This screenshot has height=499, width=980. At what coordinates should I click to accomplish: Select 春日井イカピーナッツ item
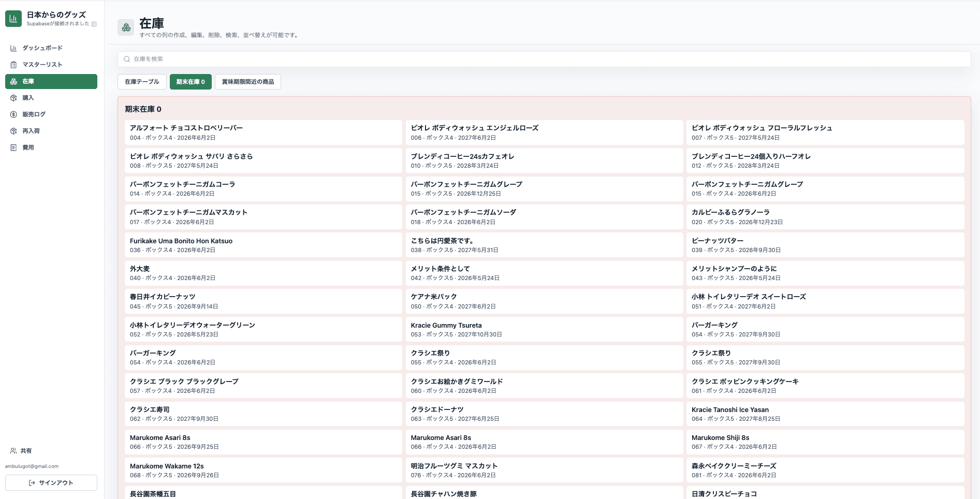[x=263, y=301]
